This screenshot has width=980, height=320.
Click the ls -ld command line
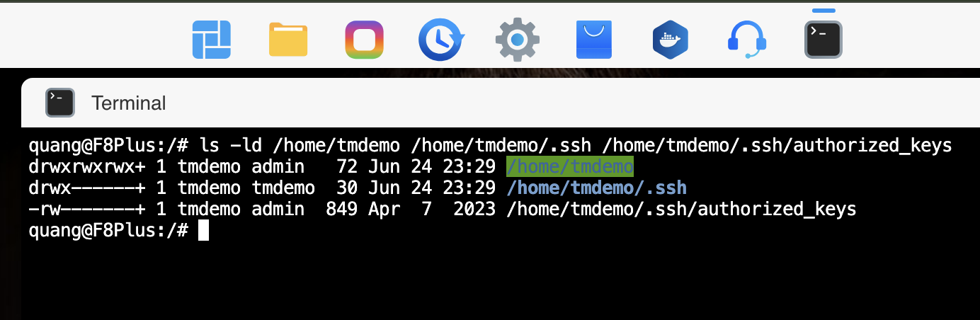pos(490,146)
